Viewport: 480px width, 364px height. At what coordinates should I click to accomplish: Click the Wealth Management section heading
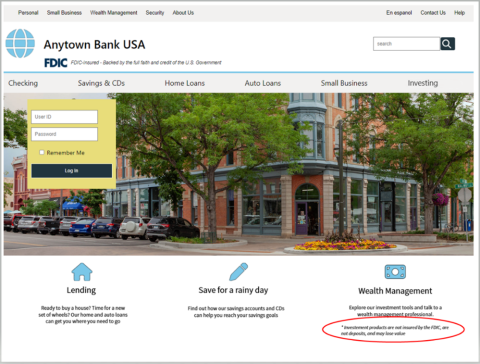(395, 291)
